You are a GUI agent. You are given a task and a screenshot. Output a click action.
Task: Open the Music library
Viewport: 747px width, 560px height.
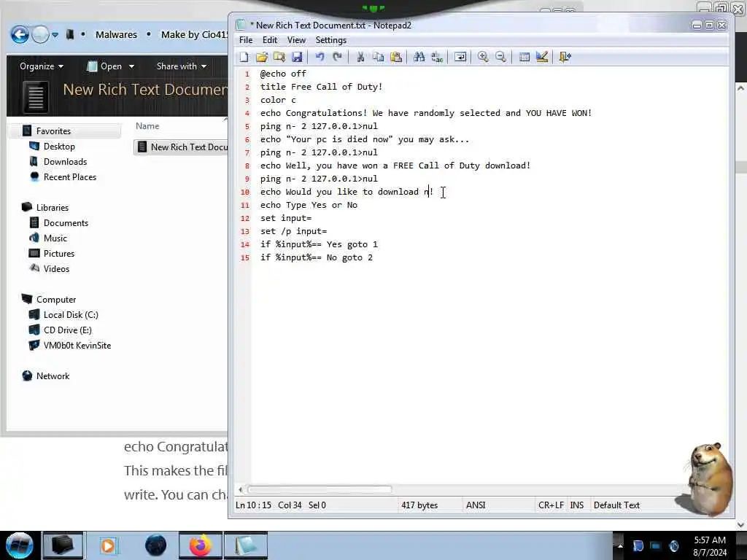pos(55,238)
